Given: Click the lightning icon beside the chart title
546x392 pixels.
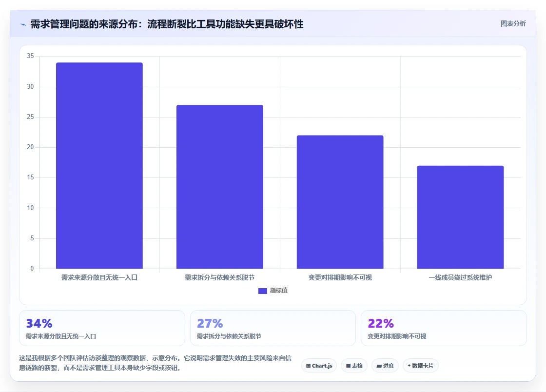Looking at the screenshot, I should (23, 24).
